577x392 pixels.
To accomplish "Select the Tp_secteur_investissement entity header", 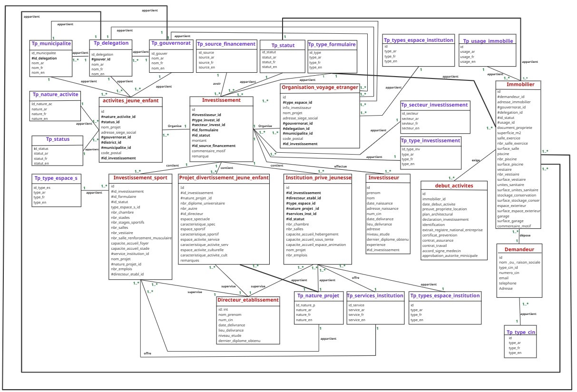I will 434,105.
